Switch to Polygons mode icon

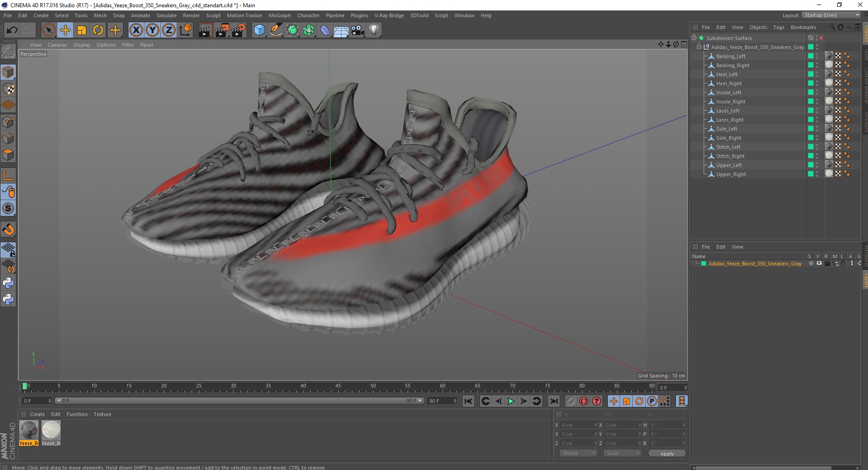tap(8, 155)
